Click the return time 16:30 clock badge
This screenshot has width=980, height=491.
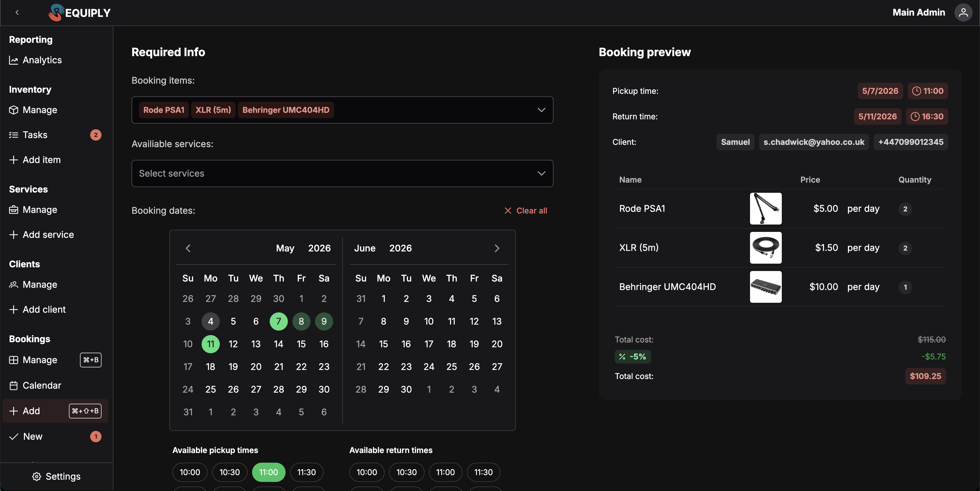[927, 117]
